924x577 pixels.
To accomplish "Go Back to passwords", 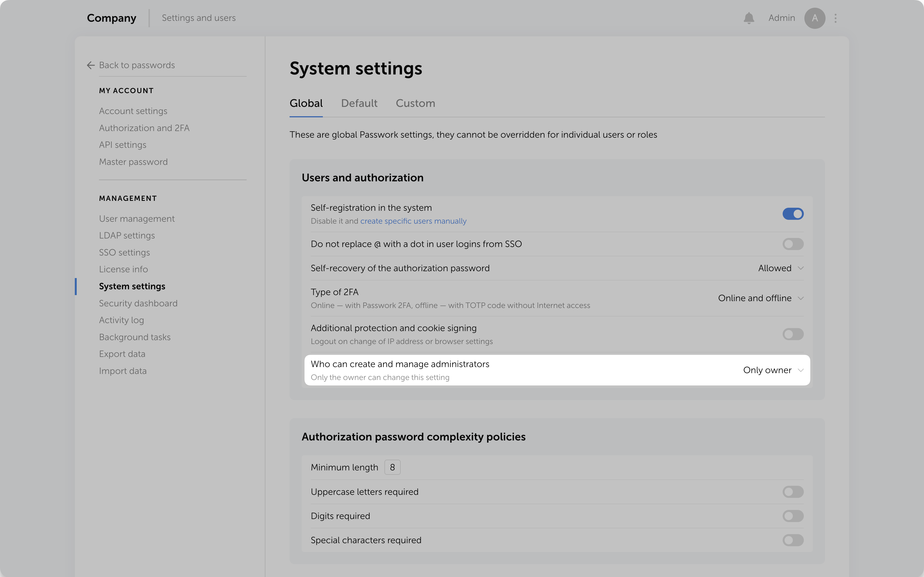I will point(137,65).
